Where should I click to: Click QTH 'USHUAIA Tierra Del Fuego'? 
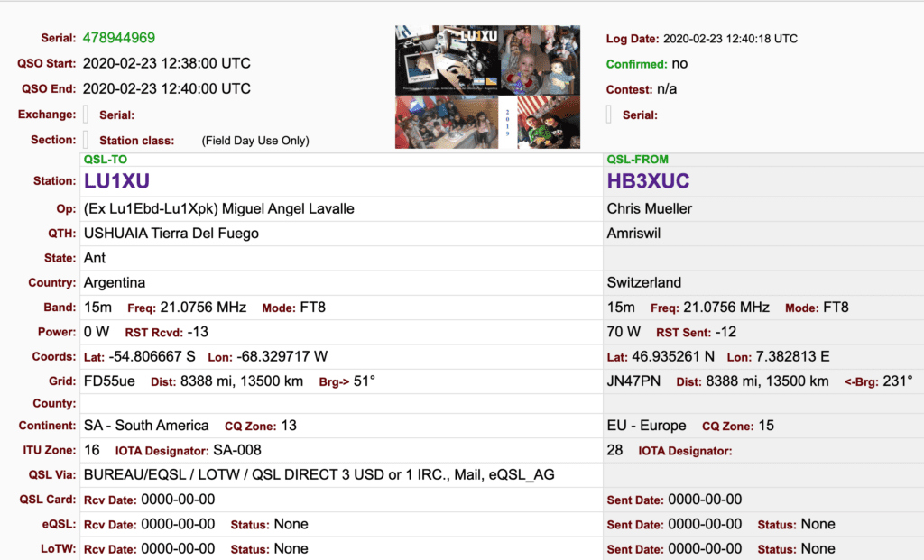[x=171, y=234]
